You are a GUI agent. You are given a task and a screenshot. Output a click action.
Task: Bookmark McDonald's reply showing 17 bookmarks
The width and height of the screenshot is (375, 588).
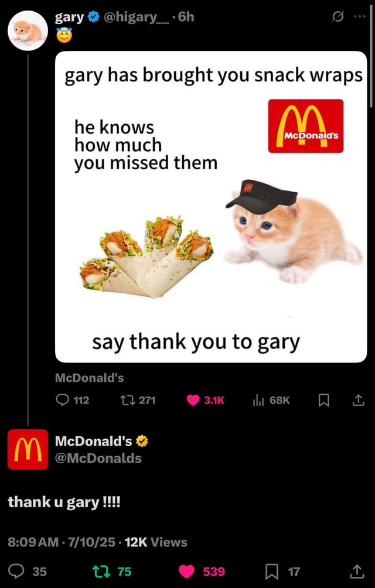coord(283,571)
